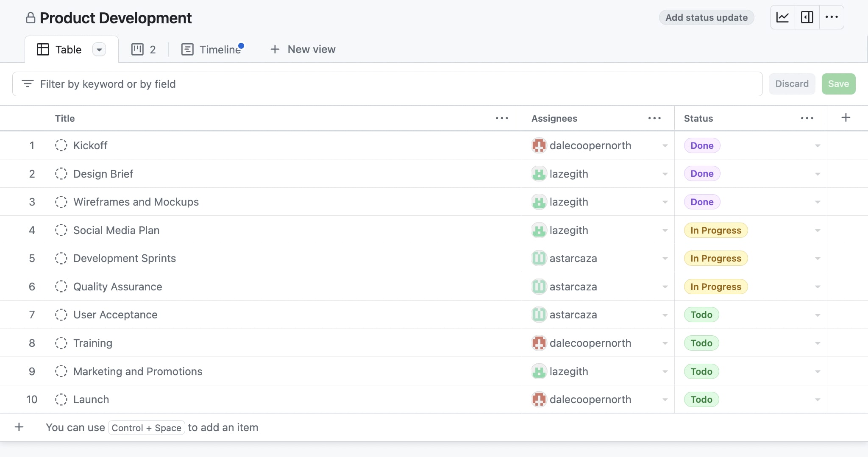
Task: Click the Assignees column header
Action: coord(554,118)
